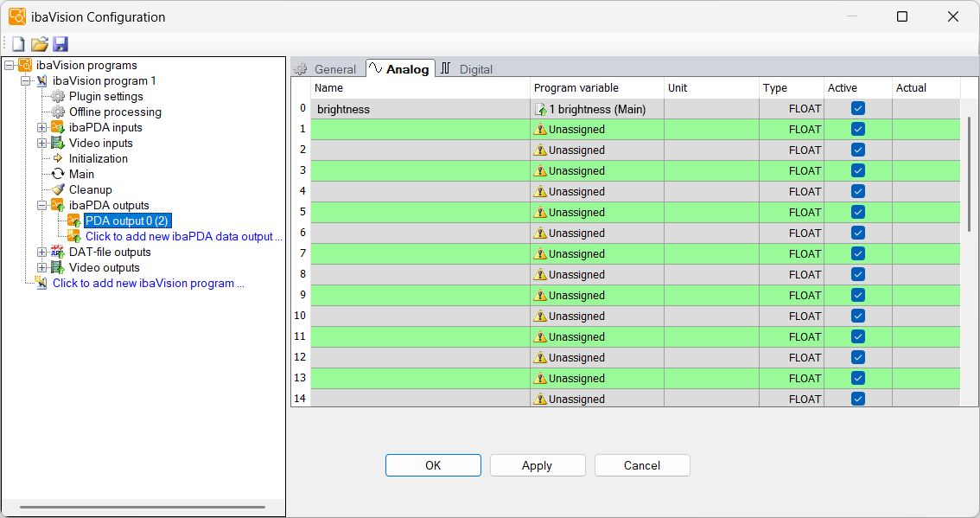Click the New configuration toolbar icon
This screenshot has width=980, height=518.
point(19,44)
